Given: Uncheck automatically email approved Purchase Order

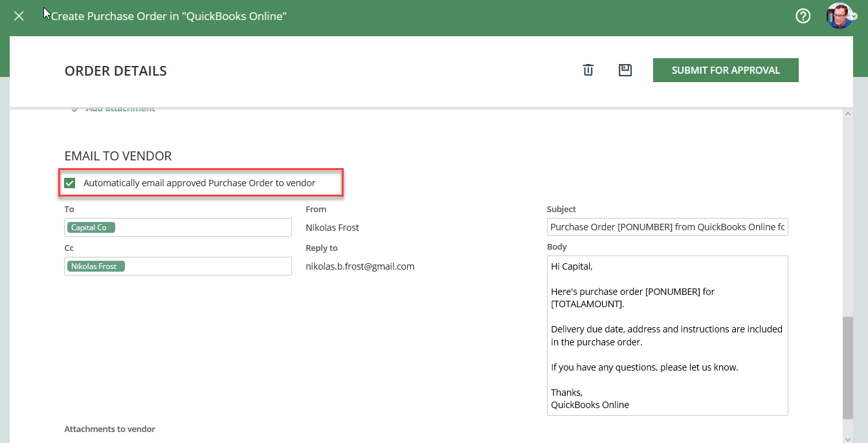Looking at the screenshot, I should point(70,183).
